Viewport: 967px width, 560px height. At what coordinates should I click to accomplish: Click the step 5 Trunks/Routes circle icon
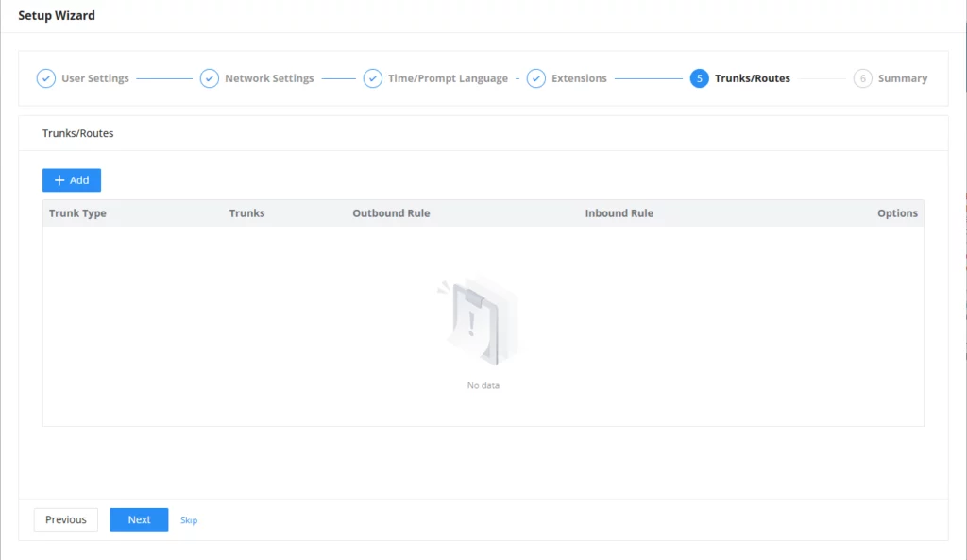pos(700,78)
